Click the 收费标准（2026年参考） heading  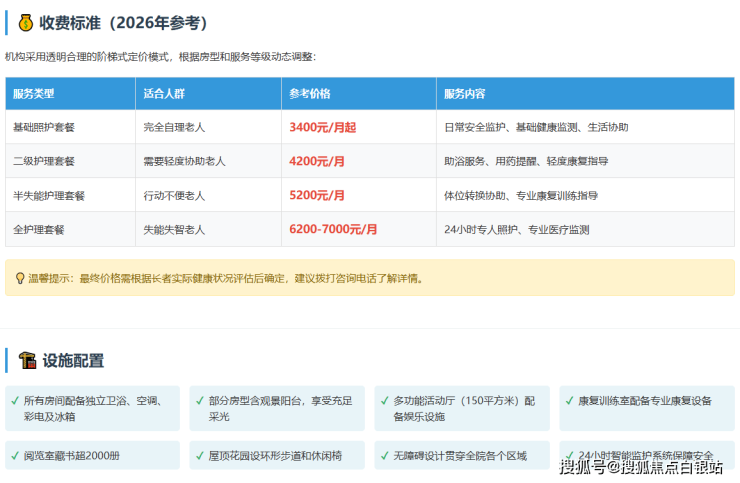point(124,22)
